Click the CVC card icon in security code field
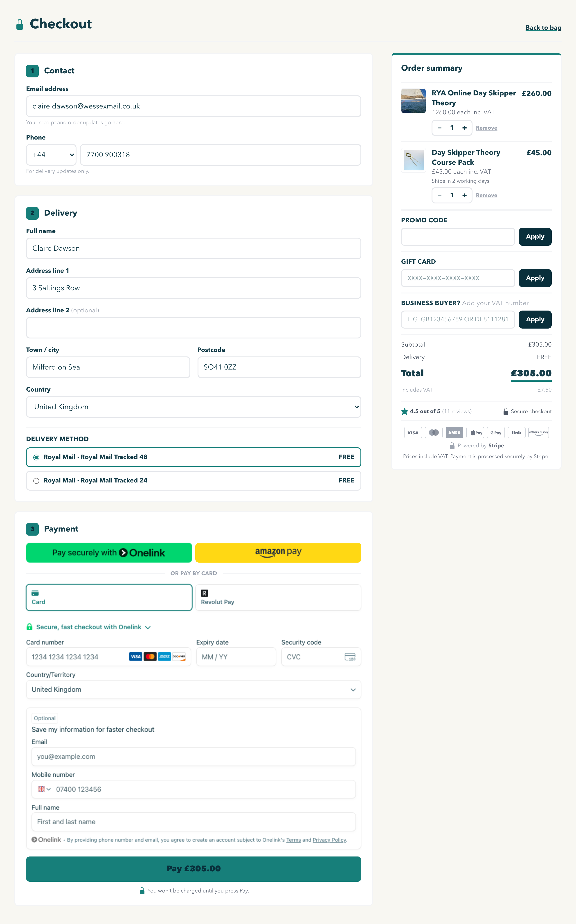This screenshot has width=576, height=924. coord(350,657)
